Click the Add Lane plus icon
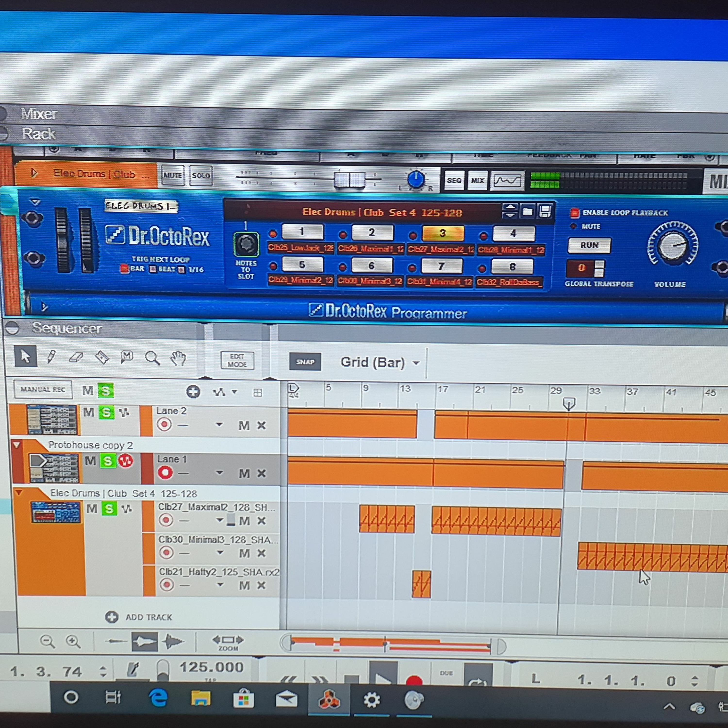 pos(193,392)
